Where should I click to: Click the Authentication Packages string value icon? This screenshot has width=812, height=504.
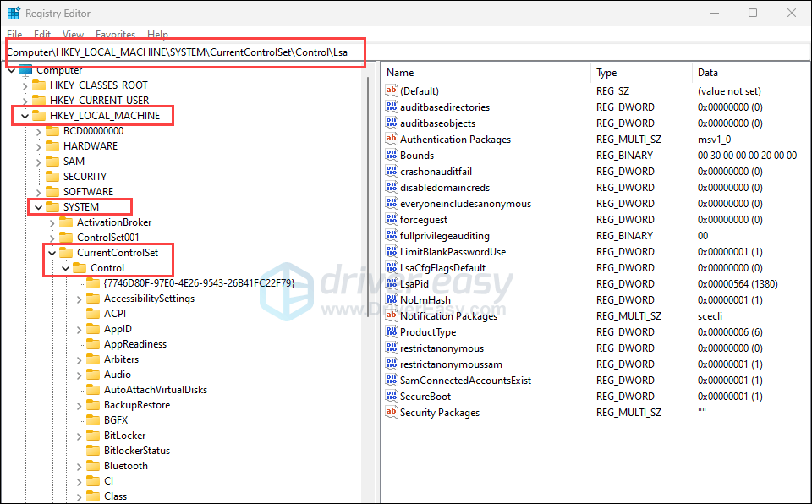click(x=391, y=140)
